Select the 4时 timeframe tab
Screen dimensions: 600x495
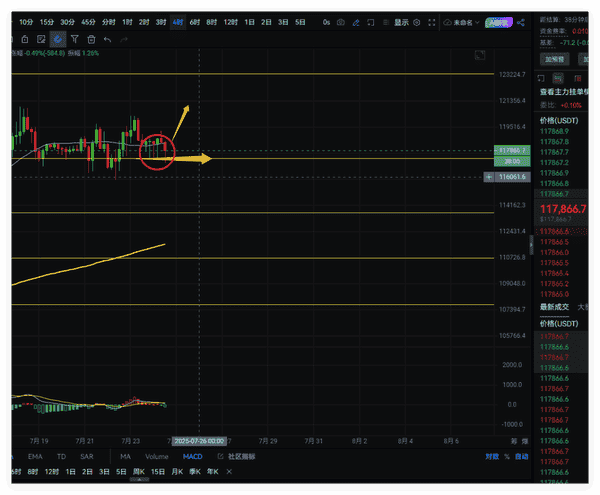177,22
